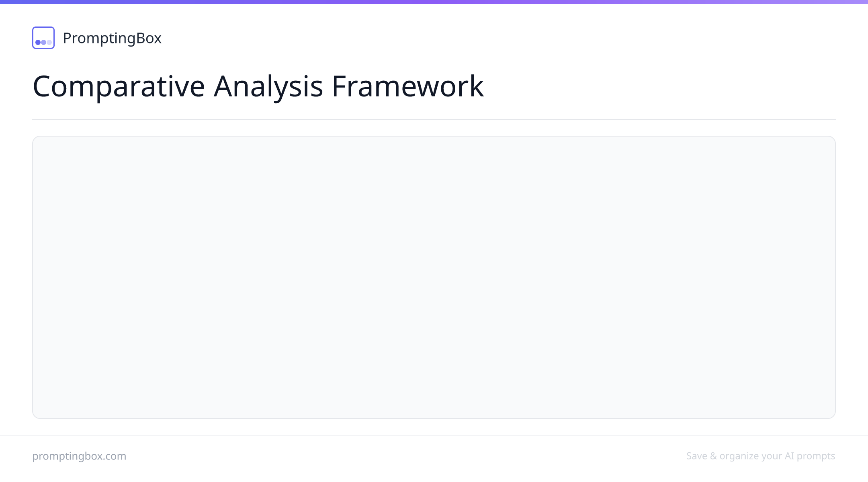
Task: Open the promptingbox.com footer link
Action: pyautogui.click(x=79, y=456)
